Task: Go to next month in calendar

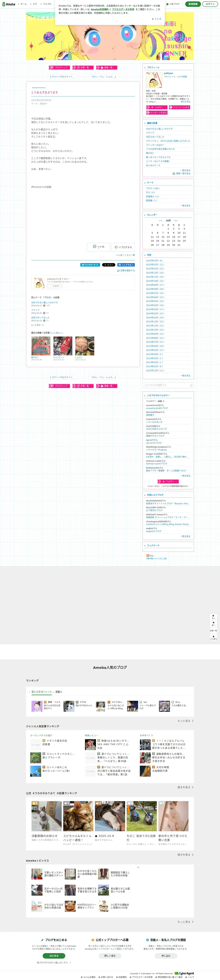Action: (x=176, y=221)
